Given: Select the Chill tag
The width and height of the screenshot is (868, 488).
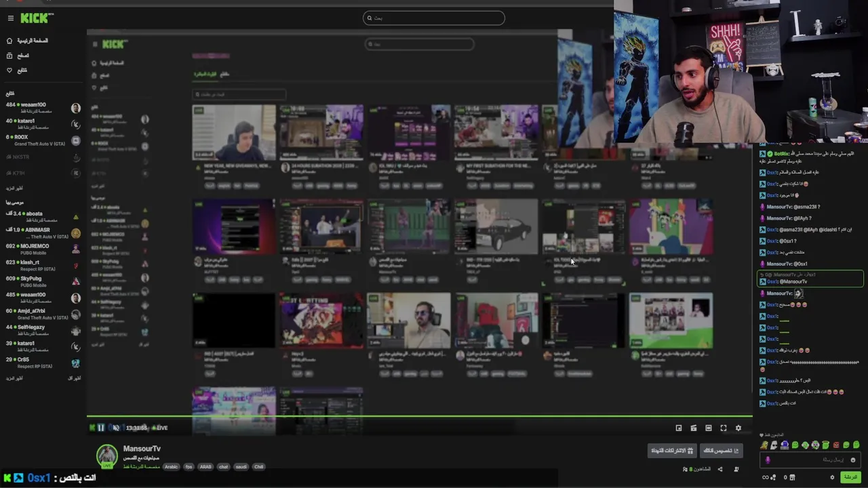Looking at the screenshot, I should pyautogui.click(x=258, y=467).
